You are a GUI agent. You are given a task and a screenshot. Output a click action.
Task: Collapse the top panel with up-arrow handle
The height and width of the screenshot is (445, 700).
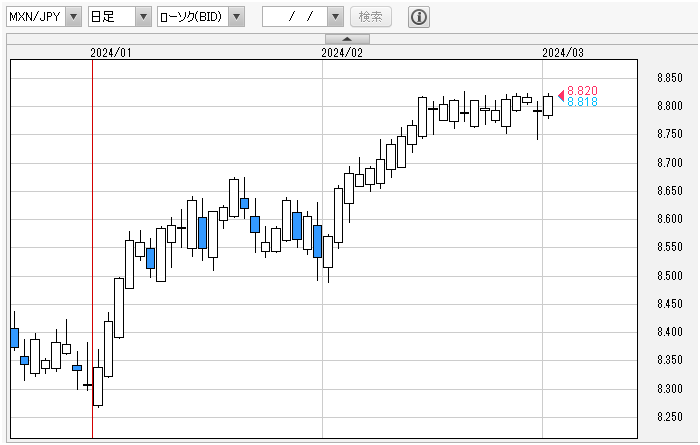point(347,39)
